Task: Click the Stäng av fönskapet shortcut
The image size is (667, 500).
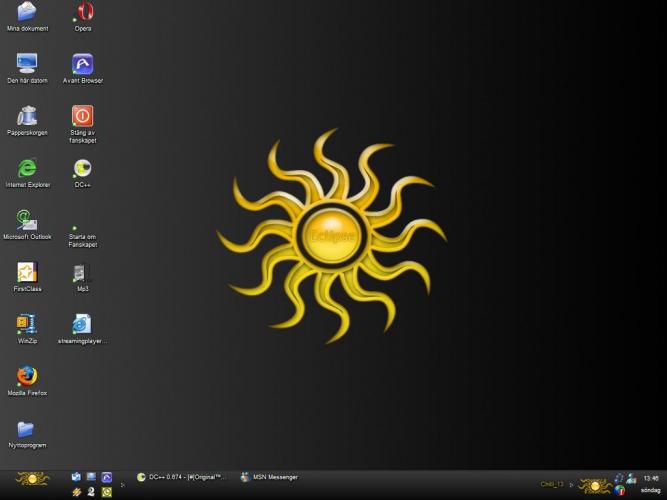Action: click(x=83, y=116)
